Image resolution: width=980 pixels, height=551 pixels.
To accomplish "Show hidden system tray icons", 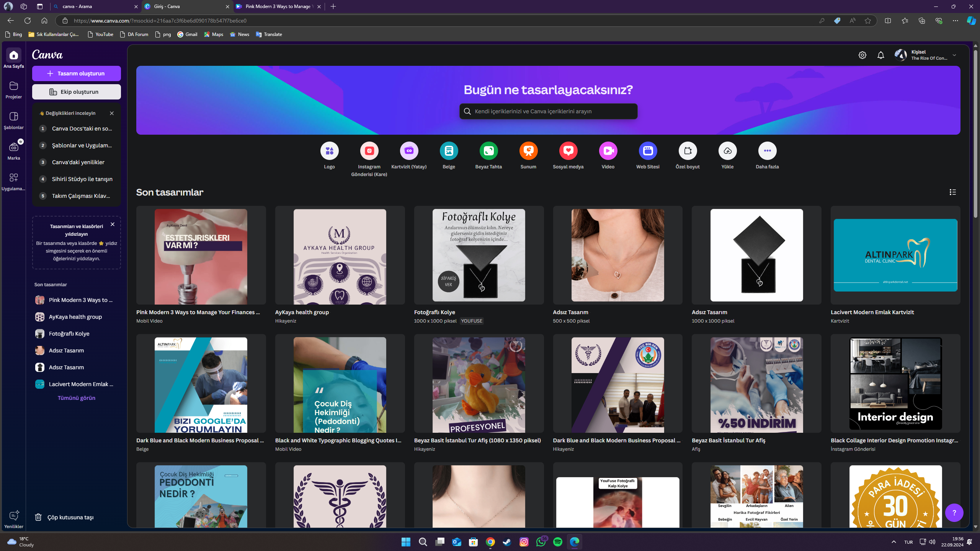I will click(893, 542).
